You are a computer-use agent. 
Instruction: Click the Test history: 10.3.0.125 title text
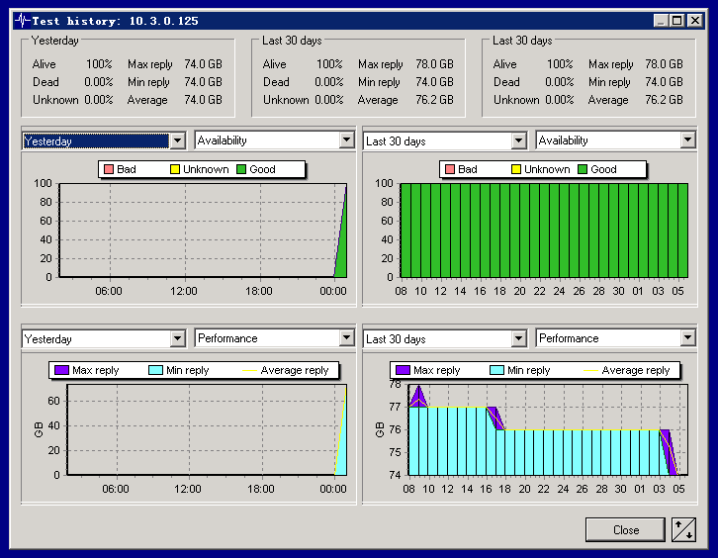click(x=115, y=21)
